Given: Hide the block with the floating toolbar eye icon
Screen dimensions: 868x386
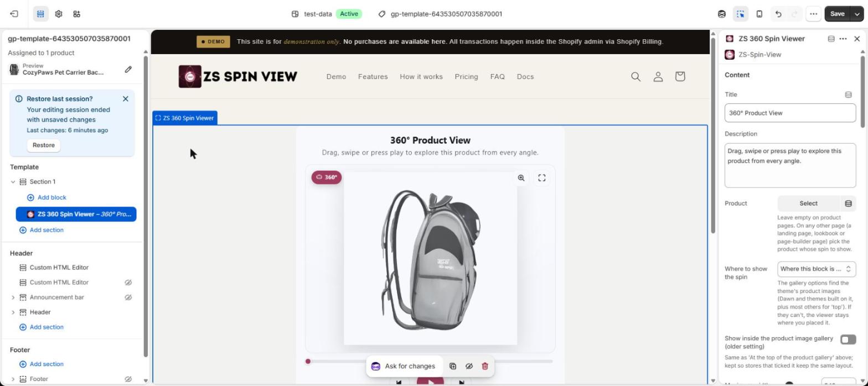Looking at the screenshot, I should coord(469,366).
